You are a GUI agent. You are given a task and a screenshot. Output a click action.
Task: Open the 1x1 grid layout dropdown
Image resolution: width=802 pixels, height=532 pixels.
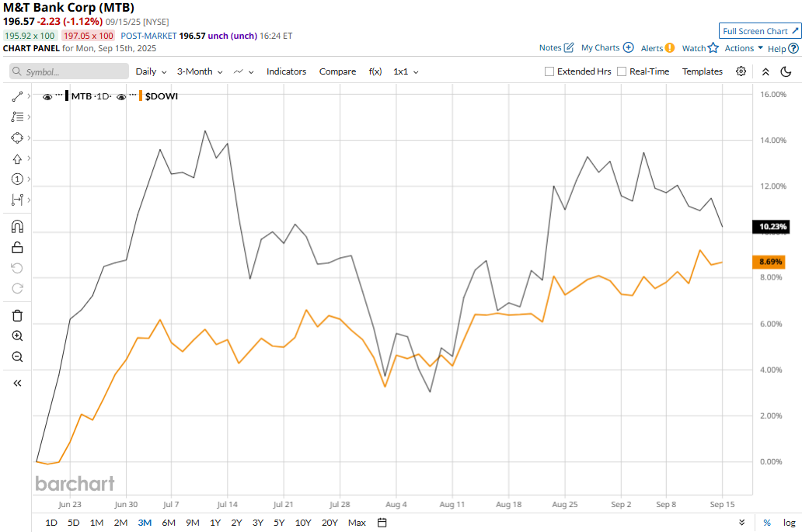(406, 71)
